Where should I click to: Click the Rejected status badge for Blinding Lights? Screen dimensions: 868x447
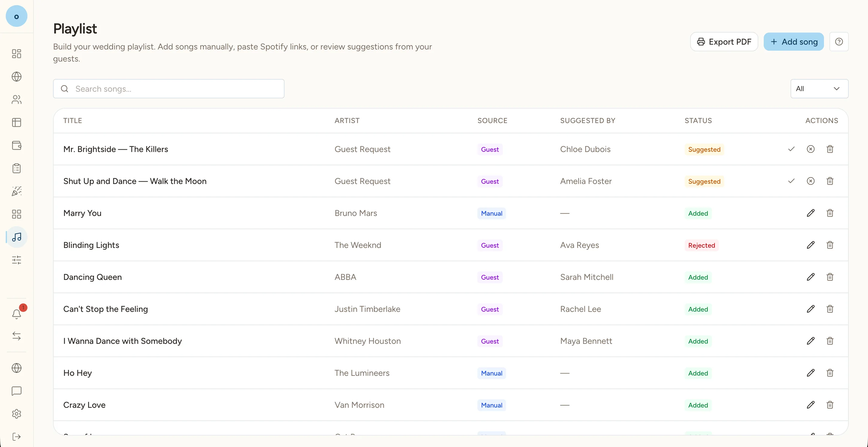point(701,246)
